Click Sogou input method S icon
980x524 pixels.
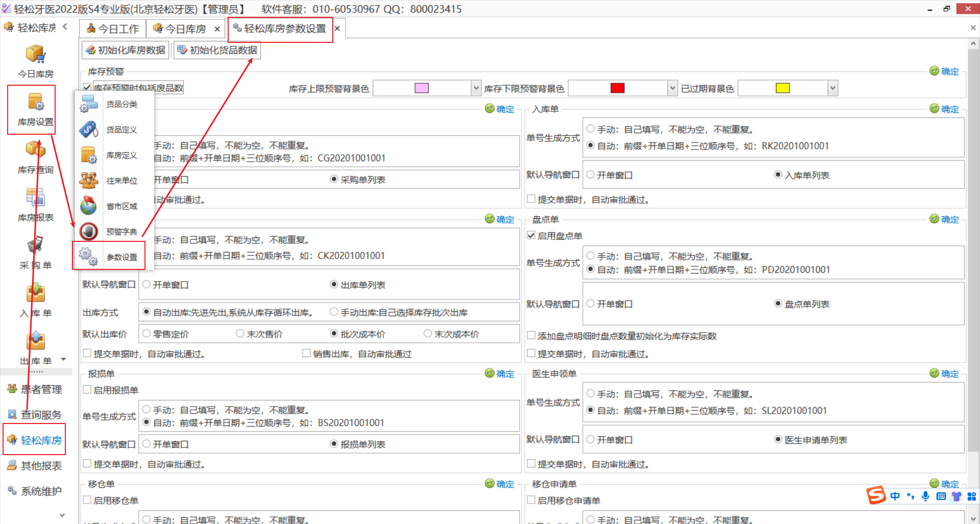point(876,495)
